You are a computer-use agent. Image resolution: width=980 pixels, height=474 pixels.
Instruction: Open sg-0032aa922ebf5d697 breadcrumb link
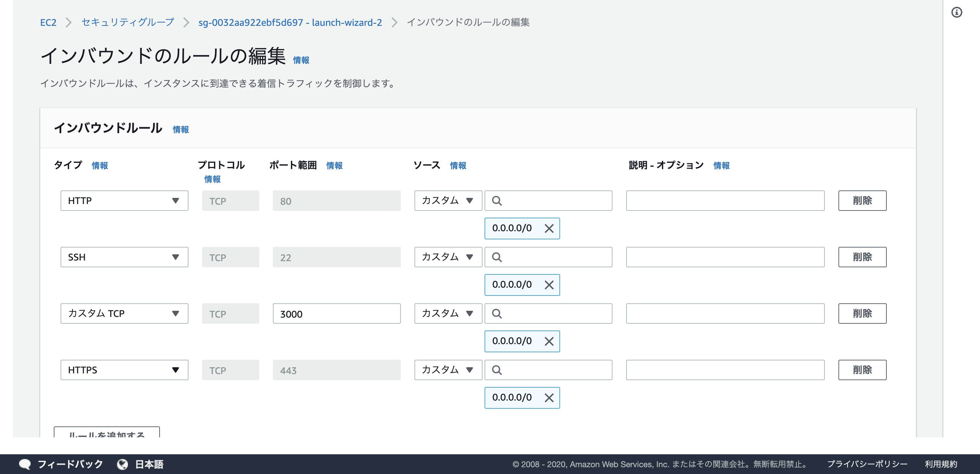click(x=290, y=22)
